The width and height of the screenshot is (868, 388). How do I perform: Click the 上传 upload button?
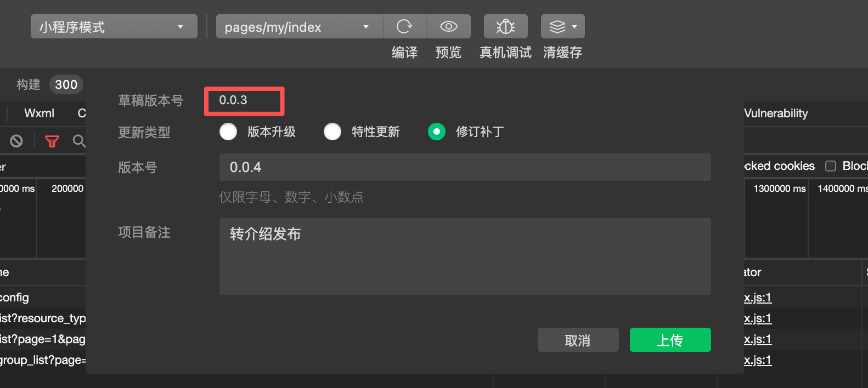(670, 340)
